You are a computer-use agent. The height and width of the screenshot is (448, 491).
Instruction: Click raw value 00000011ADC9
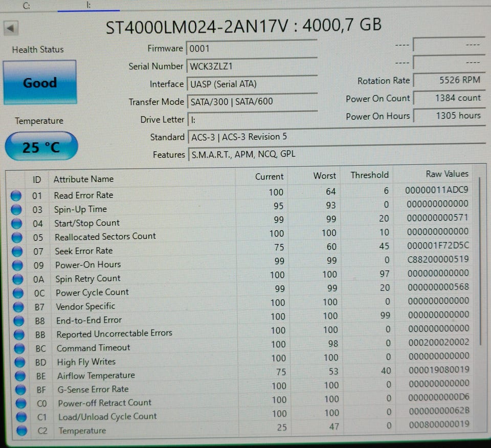point(436,190)
